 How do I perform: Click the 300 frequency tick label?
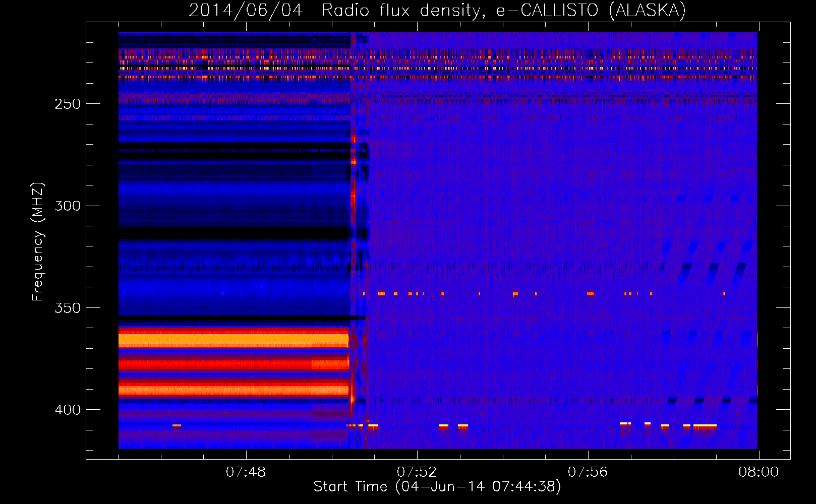pyautogui.click(x=68, y=206)
